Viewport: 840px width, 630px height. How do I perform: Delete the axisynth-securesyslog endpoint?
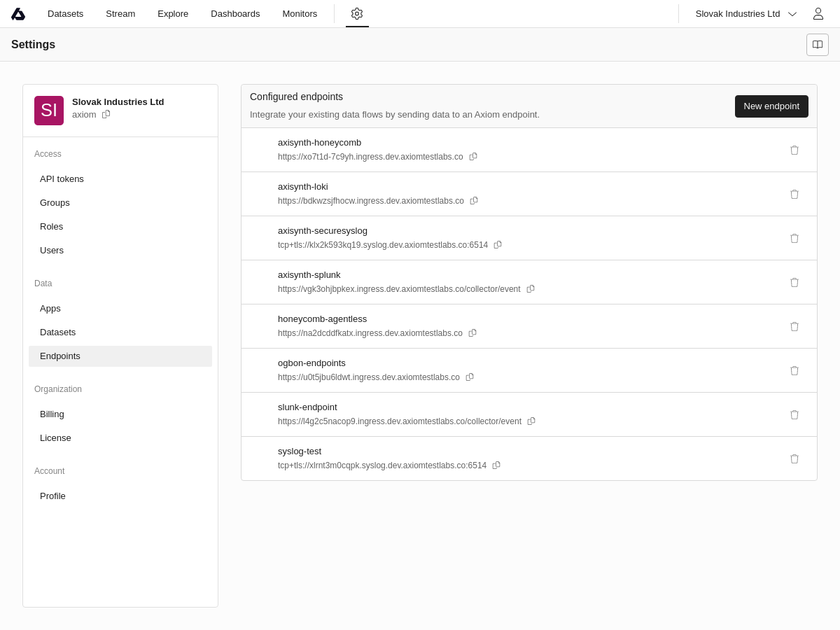tap(794, 238)
